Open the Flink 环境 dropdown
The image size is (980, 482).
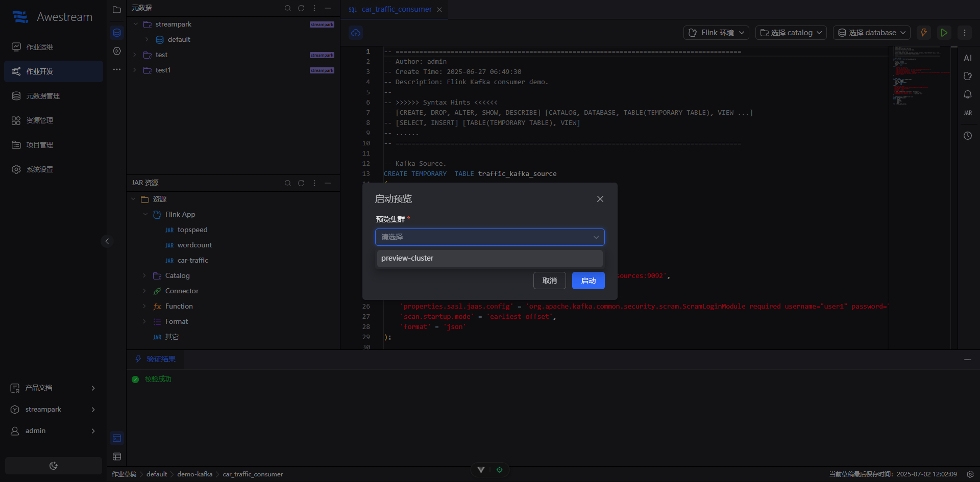click(716, 33)
